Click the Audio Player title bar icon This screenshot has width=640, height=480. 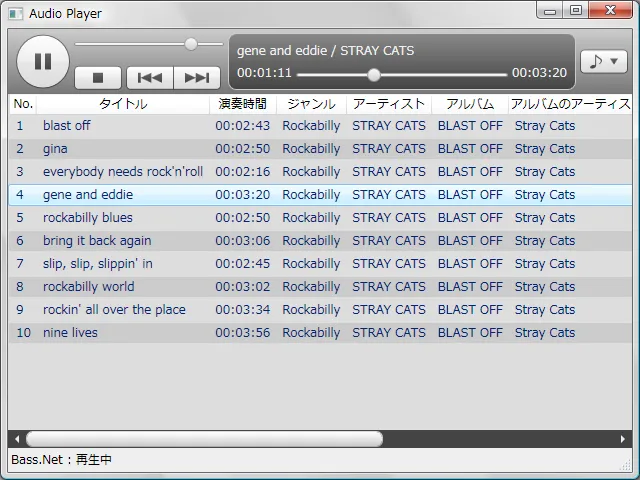(15, 13)
